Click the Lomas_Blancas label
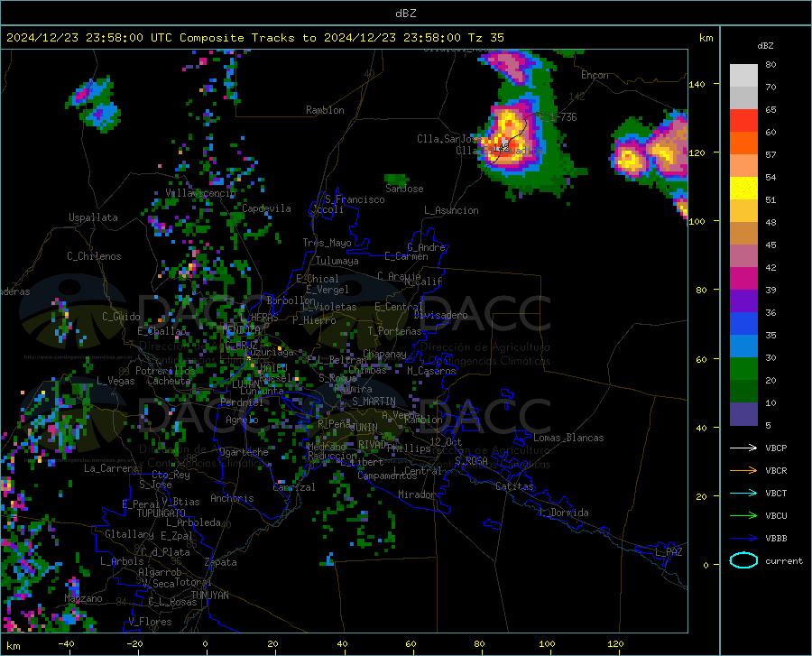This screenshot has height=656, width=812. click(x=568, y=438)
